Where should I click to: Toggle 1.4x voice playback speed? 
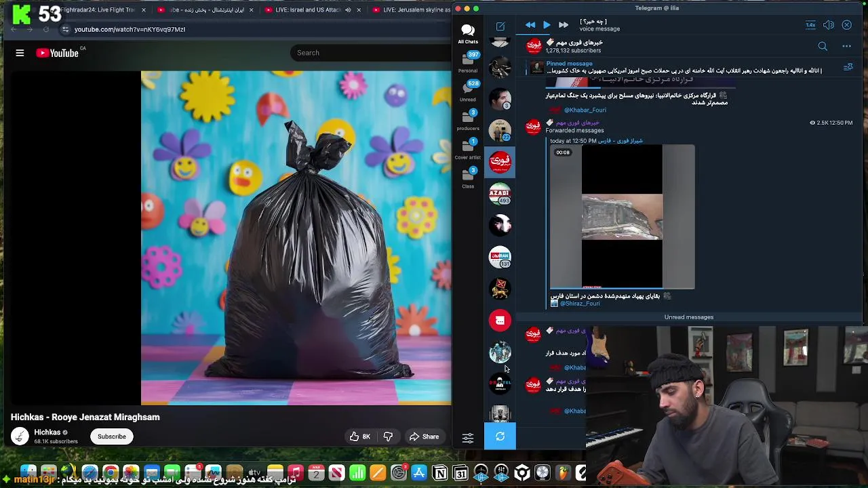click(810, 25)
